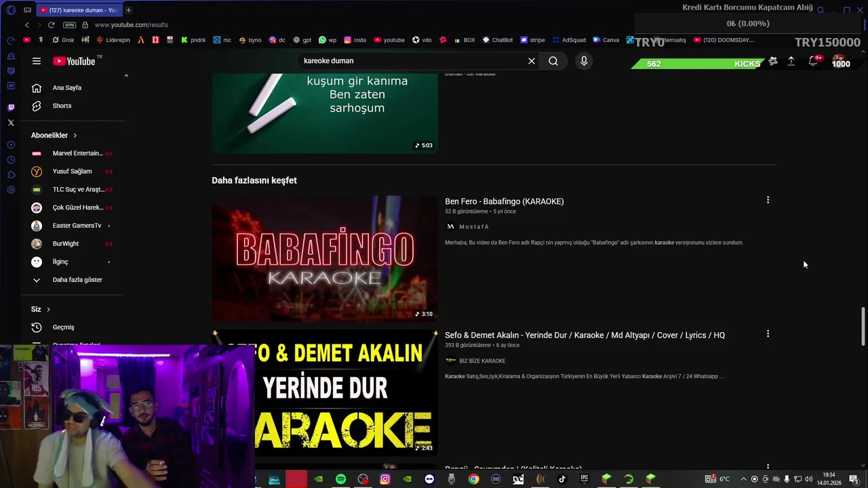This screenshot has width=868, height=488.
Task: Open the youtube bookmark
Action: click(x=389, y=40)
